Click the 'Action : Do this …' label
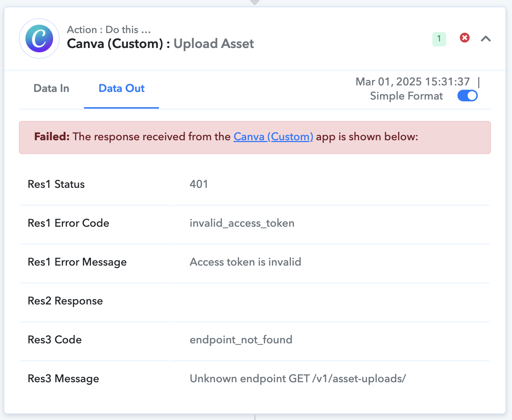Viewport: 512px width, 420px height. pyautogui.click(x=109, y=29)
